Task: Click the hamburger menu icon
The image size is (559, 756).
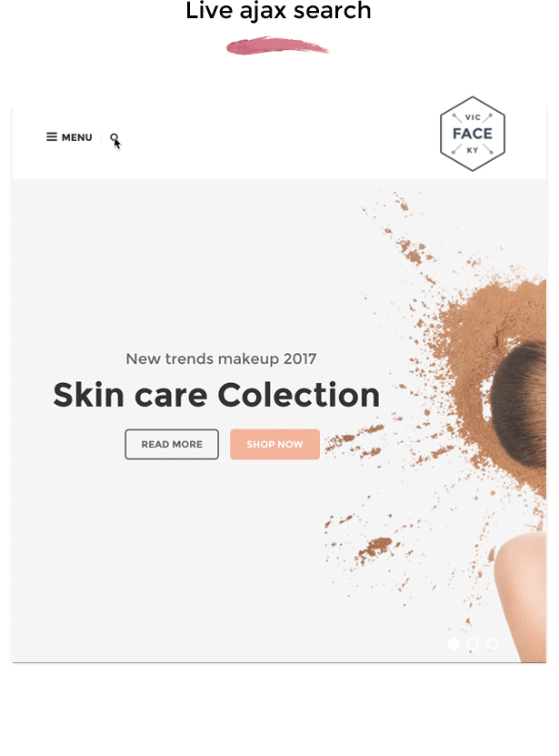Action: [x=52, y=137]
